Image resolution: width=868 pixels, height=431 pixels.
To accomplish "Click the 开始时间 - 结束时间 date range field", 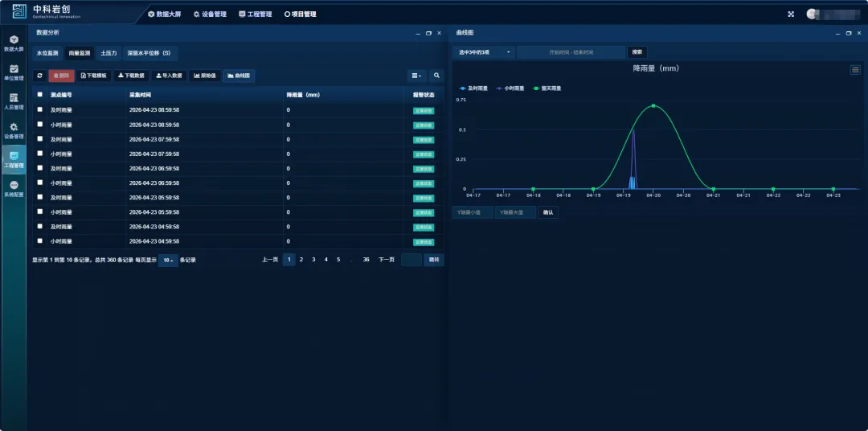I will [571, 52].
